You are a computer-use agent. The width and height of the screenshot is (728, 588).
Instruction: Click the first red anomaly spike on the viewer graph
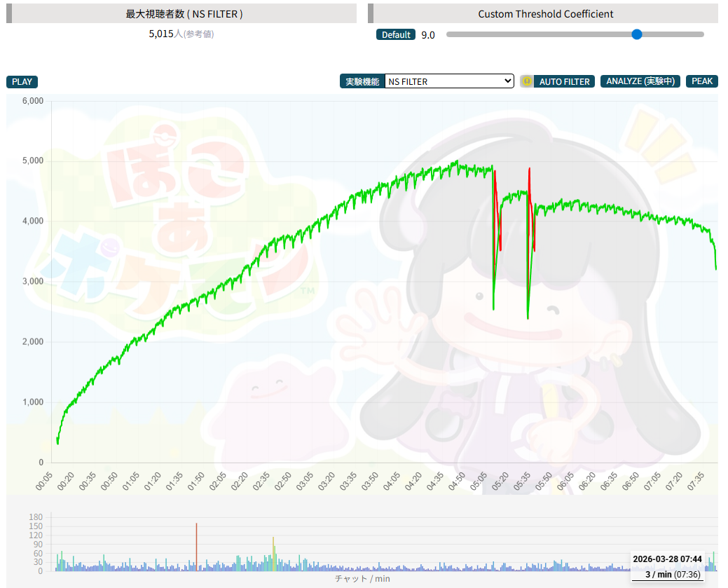[497, 212]
